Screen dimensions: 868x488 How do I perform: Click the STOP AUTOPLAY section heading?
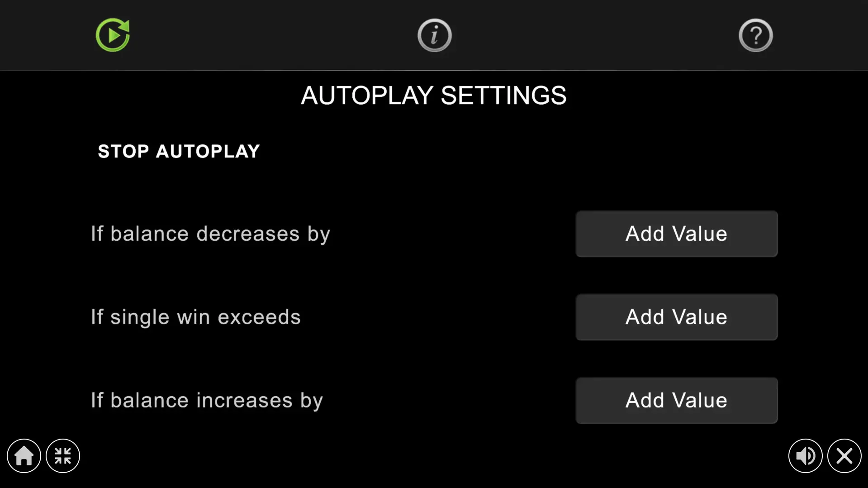[x=179, y=151]
